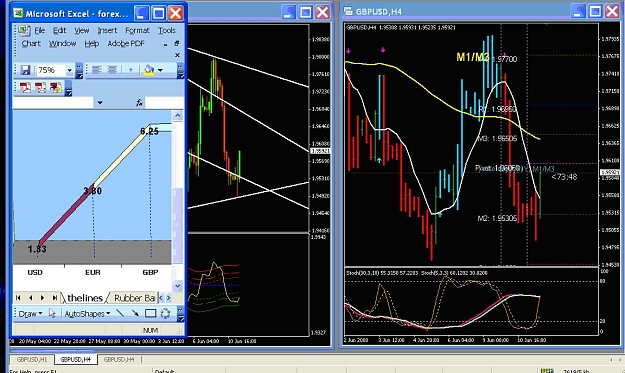Open Excel Tools menu

point(167,30)
